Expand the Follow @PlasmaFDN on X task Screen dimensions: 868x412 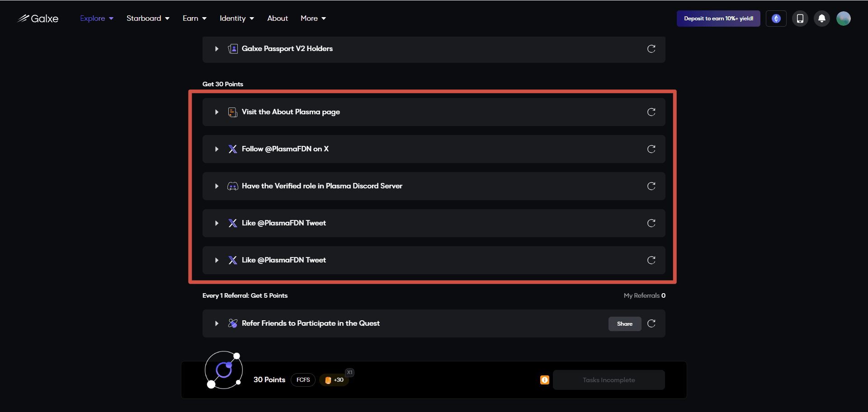tap(217, 149)
